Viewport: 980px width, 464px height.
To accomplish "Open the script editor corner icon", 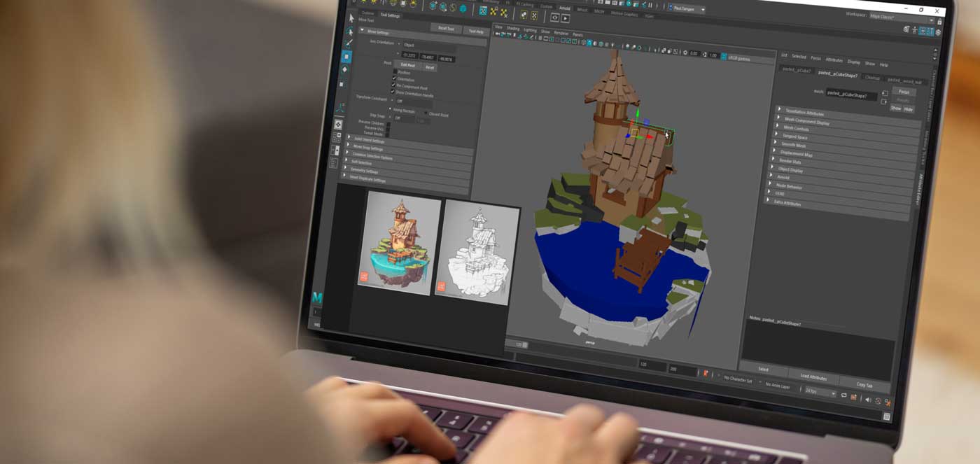I will click(x=887, y=416).
